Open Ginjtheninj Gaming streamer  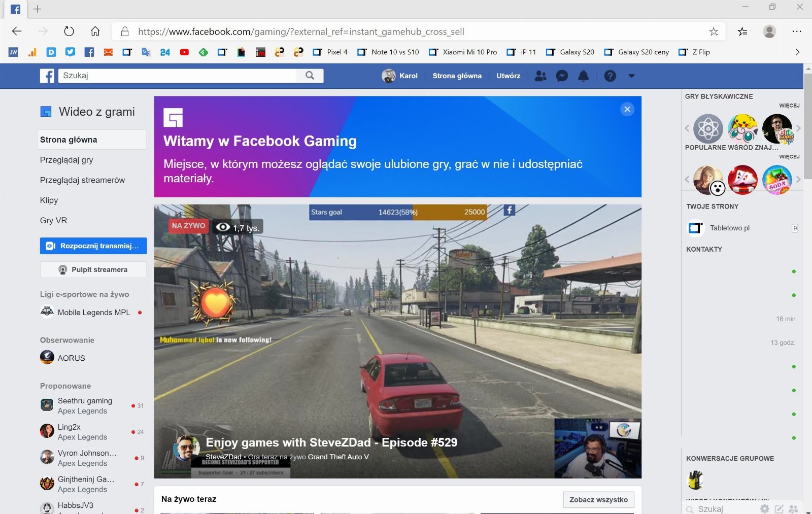92,484
